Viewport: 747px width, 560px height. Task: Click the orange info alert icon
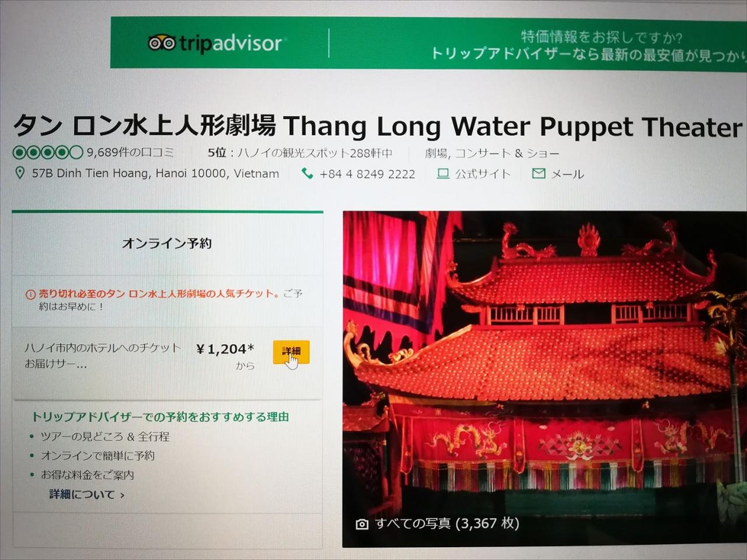tap(30, 294)
